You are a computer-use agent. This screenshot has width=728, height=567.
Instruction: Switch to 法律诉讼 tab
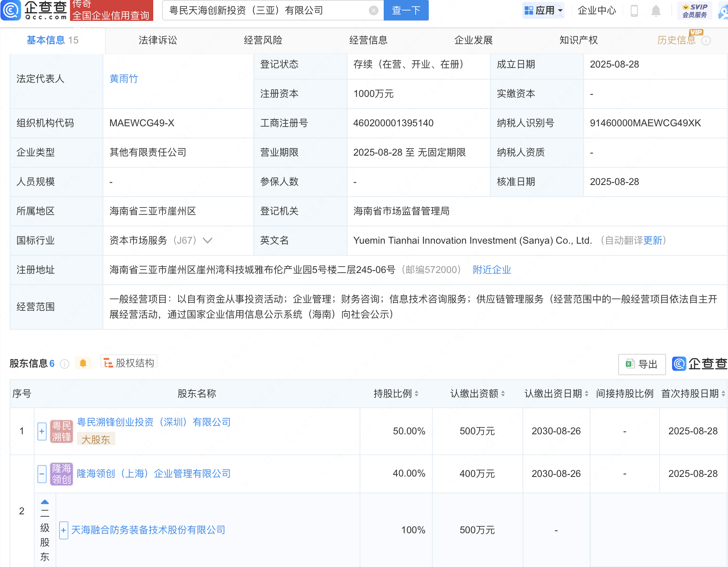tap(158, 40)
